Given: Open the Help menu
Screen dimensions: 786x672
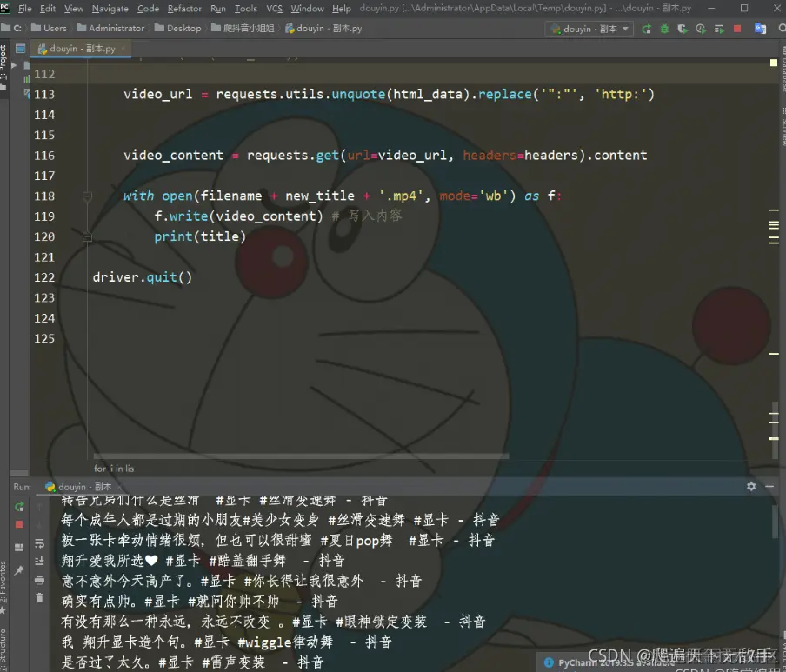Looking at the screenshot, I should point(342,9).
